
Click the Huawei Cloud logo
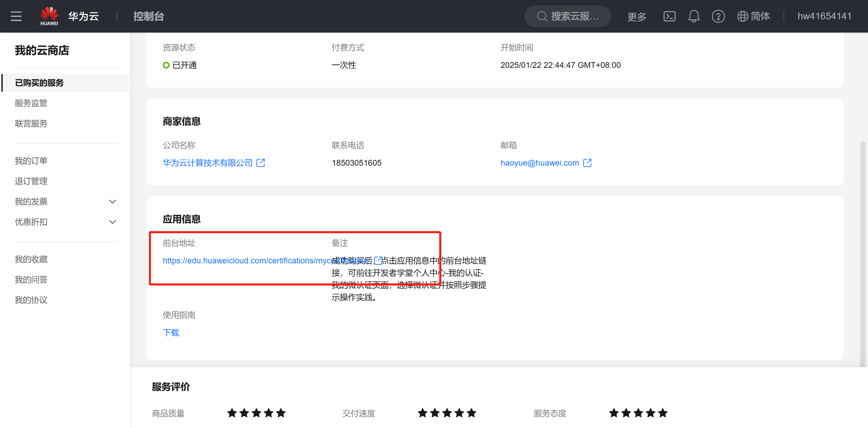coord(49,16)
